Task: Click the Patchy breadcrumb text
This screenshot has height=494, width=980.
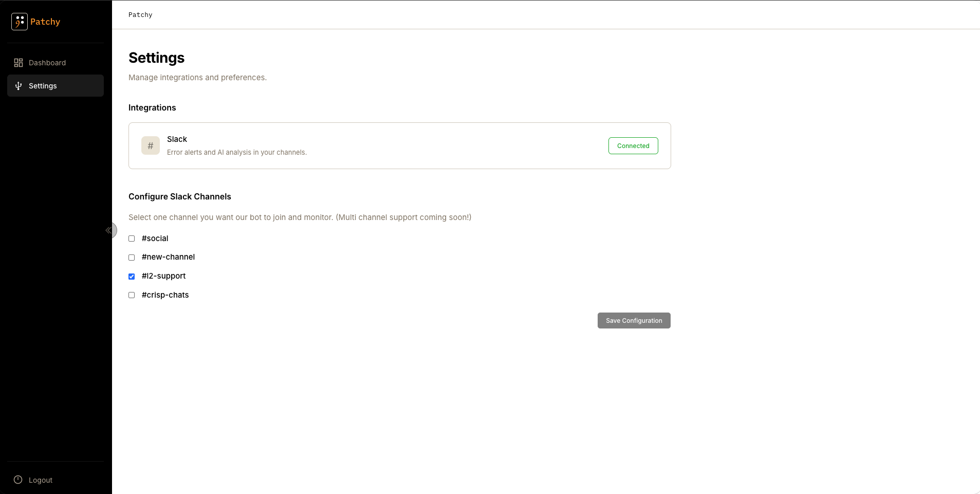Action: pyautogui.click(x=140, y=15)
